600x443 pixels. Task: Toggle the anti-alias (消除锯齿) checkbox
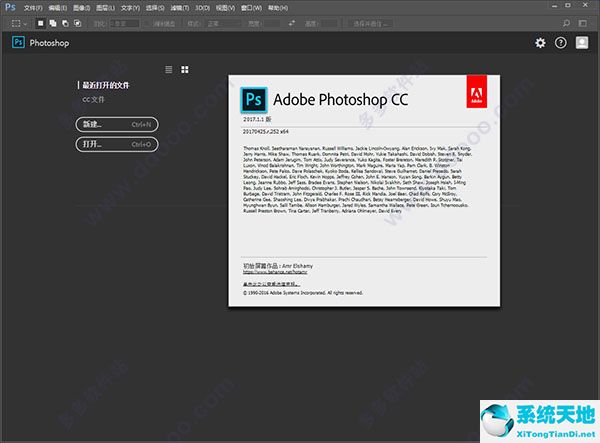pyautogui.click(x=148, y=24)
